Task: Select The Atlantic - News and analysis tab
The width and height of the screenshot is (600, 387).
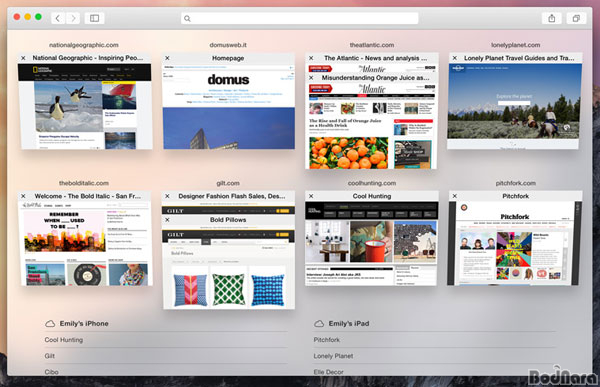Action: [375, 58]
